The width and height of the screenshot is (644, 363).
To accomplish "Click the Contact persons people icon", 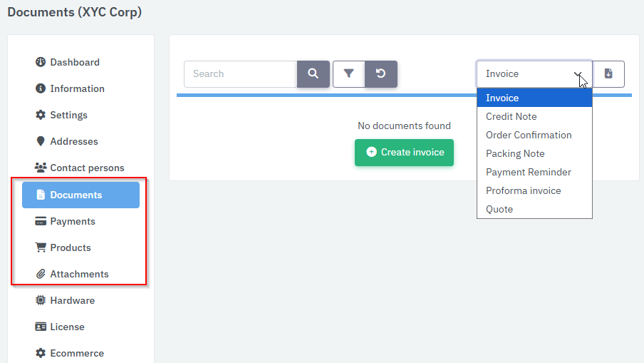I will pyautogui.click(x=41, y=168).
